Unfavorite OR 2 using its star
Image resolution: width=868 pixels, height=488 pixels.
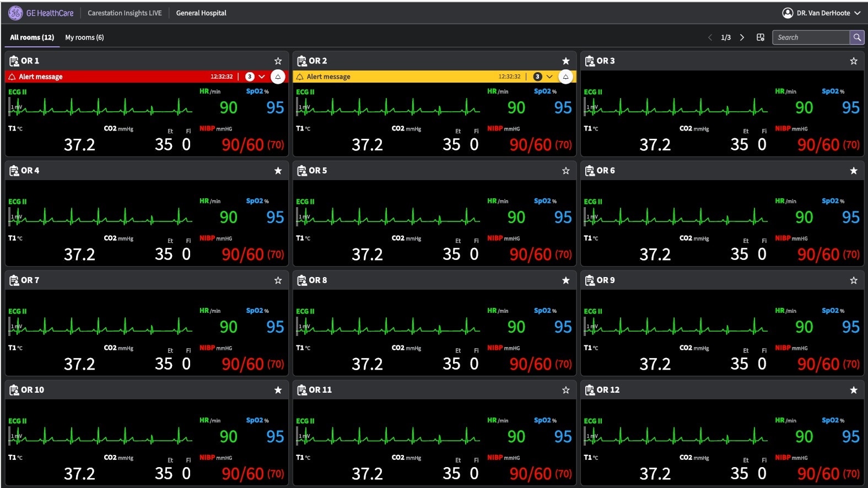coord(565,61)
